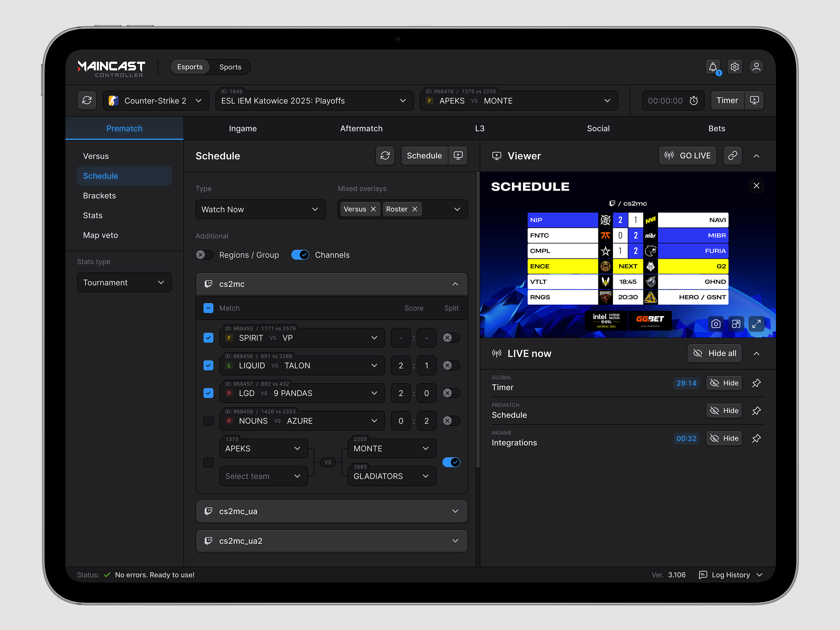This screenshot has width=840, height=630.
Task: Open Brackets in the sidebar
Action: click(124, 196)
